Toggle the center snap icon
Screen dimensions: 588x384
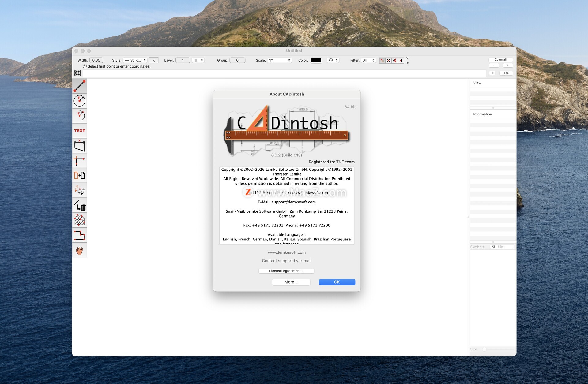tap(395, 60)
